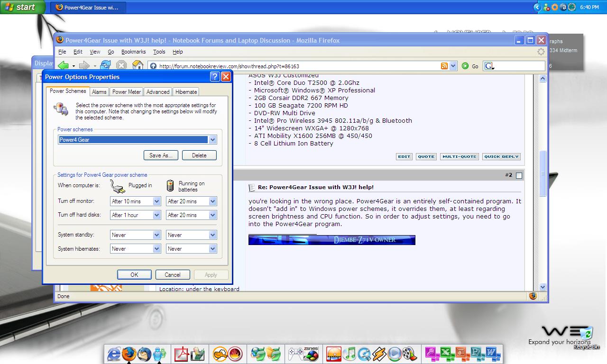
Task: Click the forum post EDIT button
Action: tap(404, 157)
